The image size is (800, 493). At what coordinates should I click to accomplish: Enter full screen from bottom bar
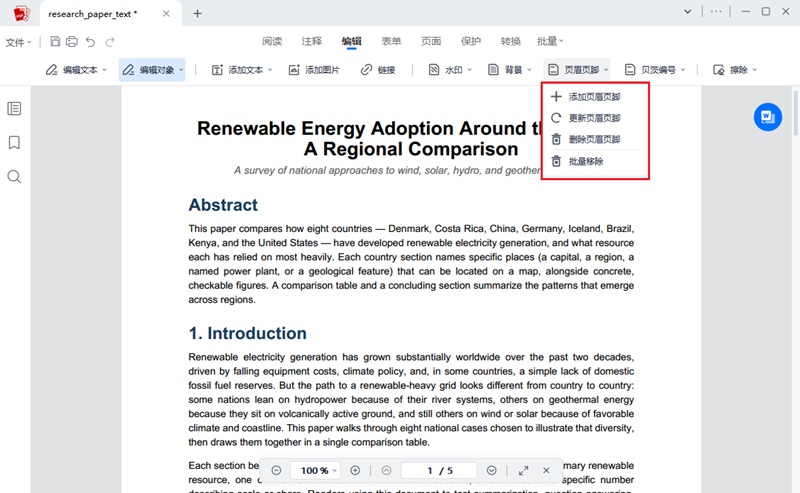(523, 471)
